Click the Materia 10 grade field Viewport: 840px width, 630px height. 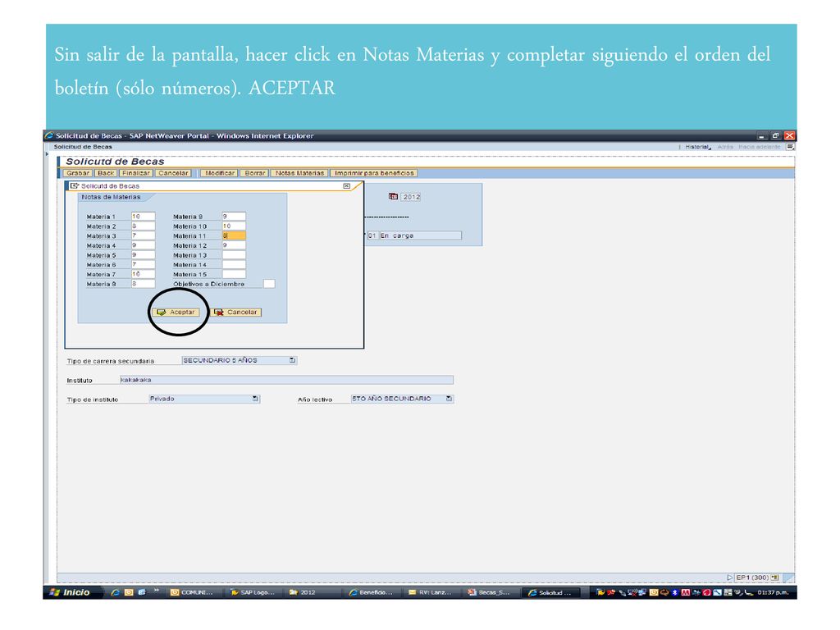pyautogui.click(x=234, y=226)
